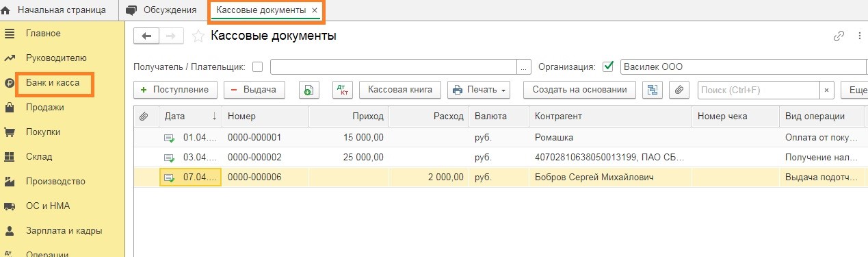Click the person icon beside Зарплата и кадры

(10, 230)
